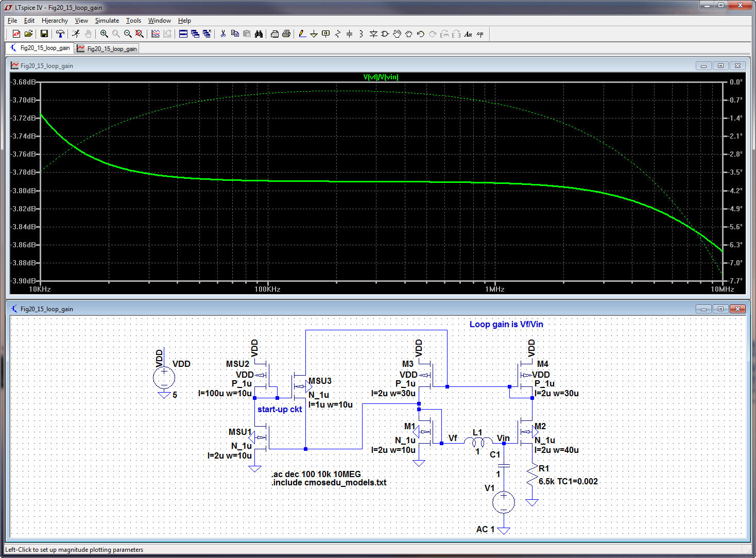Open the Help menu

184,21
